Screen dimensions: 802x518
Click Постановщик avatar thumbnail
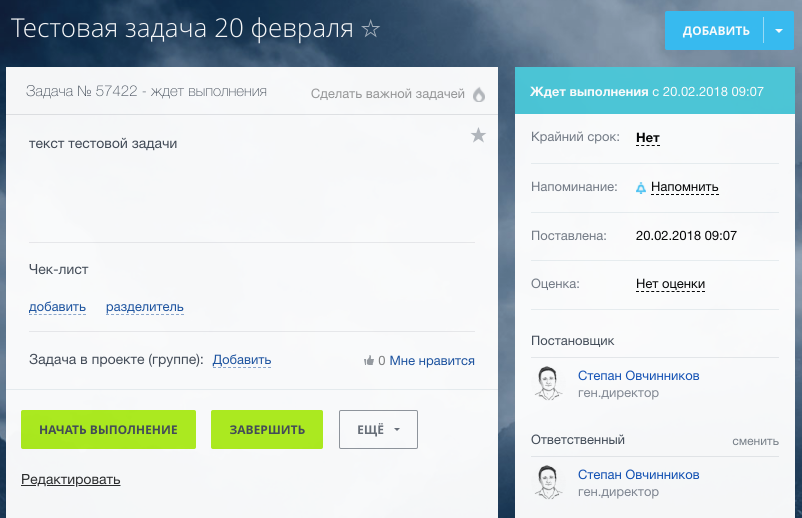point(548,383)
